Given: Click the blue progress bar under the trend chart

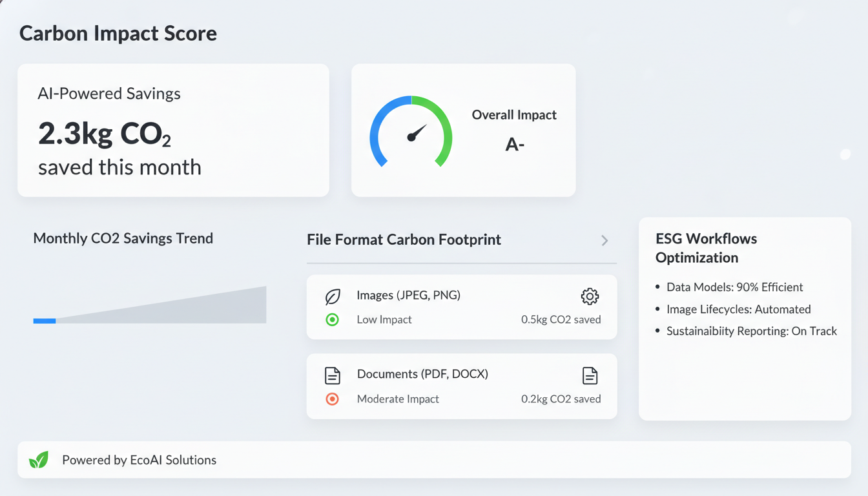Looking at the screenshot, I should (44, 320).
